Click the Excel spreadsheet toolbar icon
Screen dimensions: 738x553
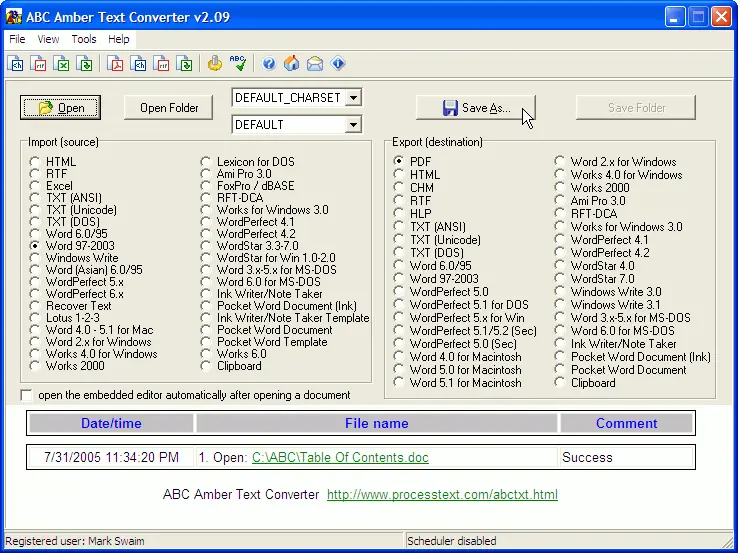[62, 64]
